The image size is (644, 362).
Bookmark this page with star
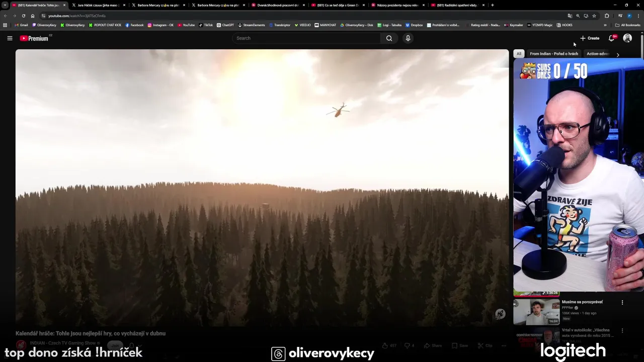[594, 16]
